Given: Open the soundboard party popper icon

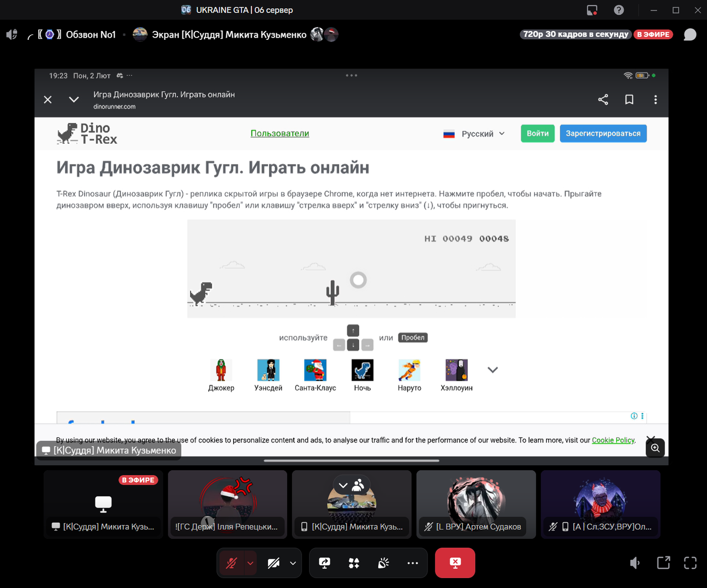Looking at the screenshot, I should 383,563.
